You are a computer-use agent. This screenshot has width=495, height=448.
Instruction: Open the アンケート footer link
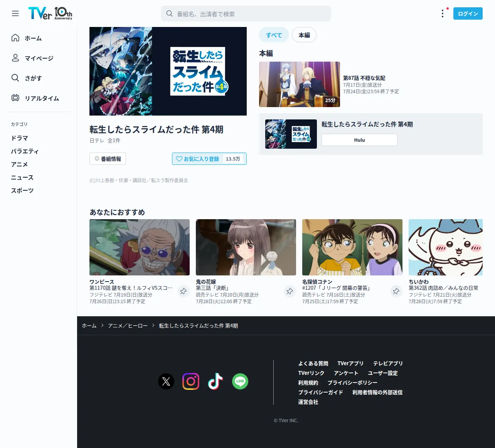click(346, 373)
